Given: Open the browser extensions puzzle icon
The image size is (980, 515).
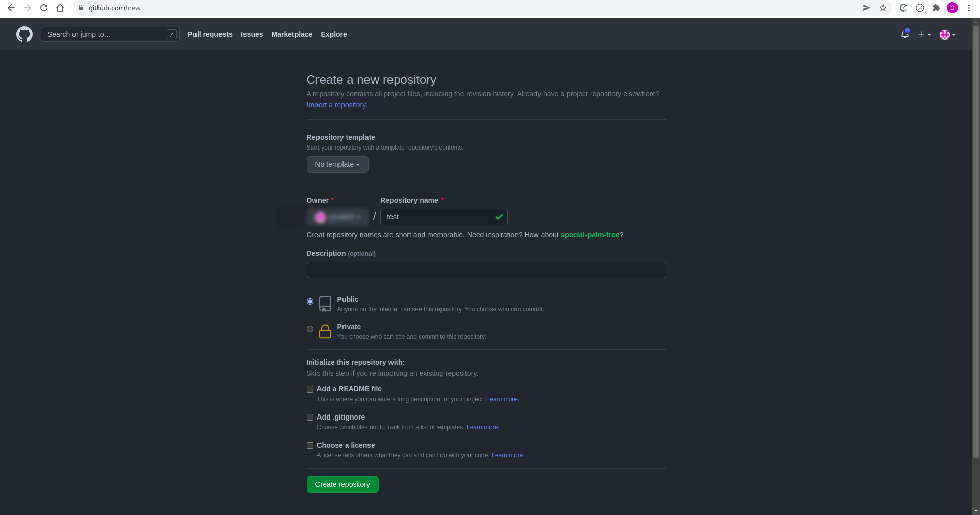Looking at the screenshot, I should click(936, 8).
